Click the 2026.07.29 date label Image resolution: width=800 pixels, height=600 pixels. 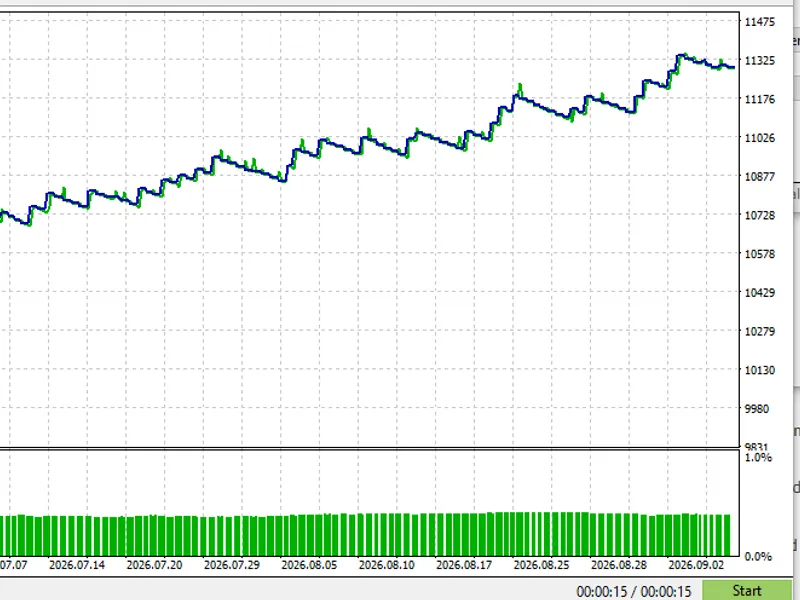[x=232, y=565]
